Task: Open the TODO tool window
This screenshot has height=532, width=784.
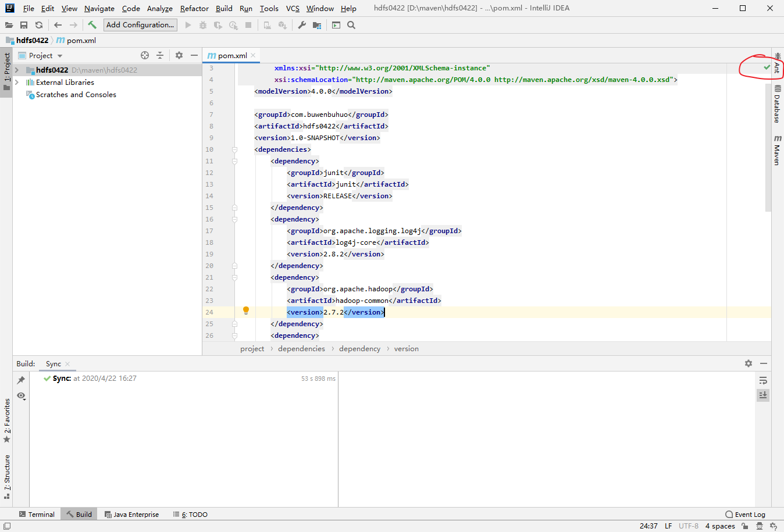Action: tap(190, 515)
